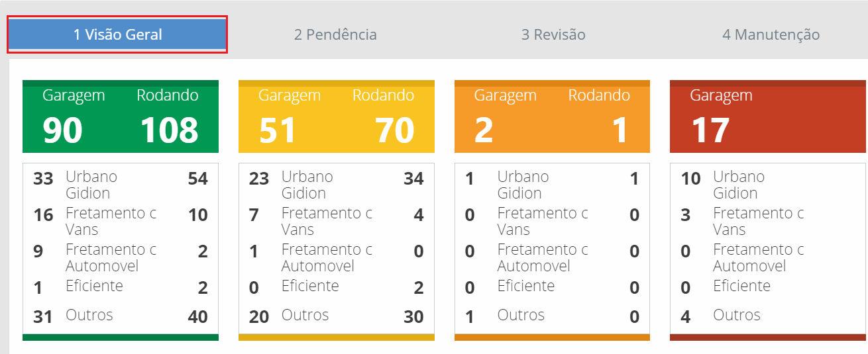The width and height of the screenshot is (868, 354).
Task: Click the green Garagem 90 count
Action: (x=63, y=130)
